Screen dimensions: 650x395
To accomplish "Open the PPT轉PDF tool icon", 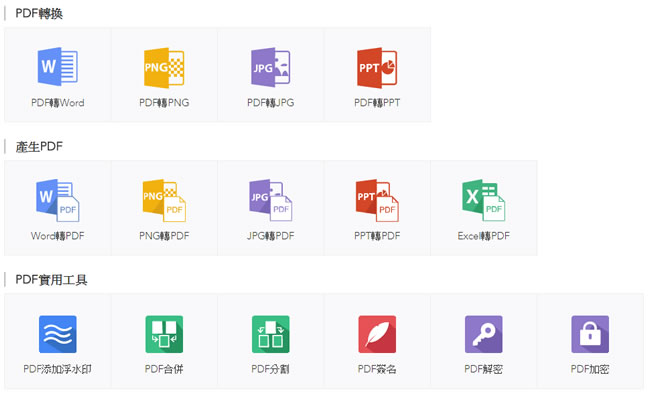I will pyautogui.click(x=377, y=200).
